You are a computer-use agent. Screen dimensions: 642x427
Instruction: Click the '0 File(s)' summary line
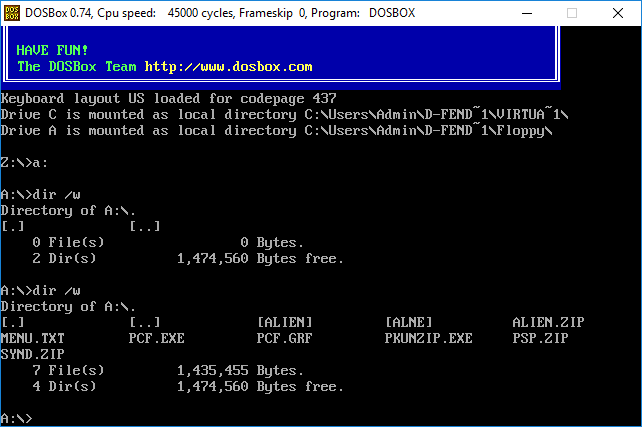point(68,242)
